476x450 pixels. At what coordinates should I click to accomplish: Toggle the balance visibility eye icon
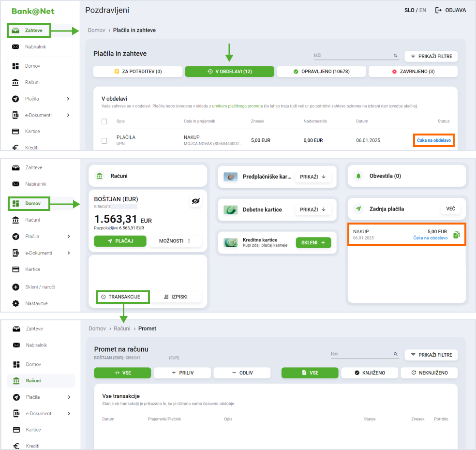click(x=195, y=201)
